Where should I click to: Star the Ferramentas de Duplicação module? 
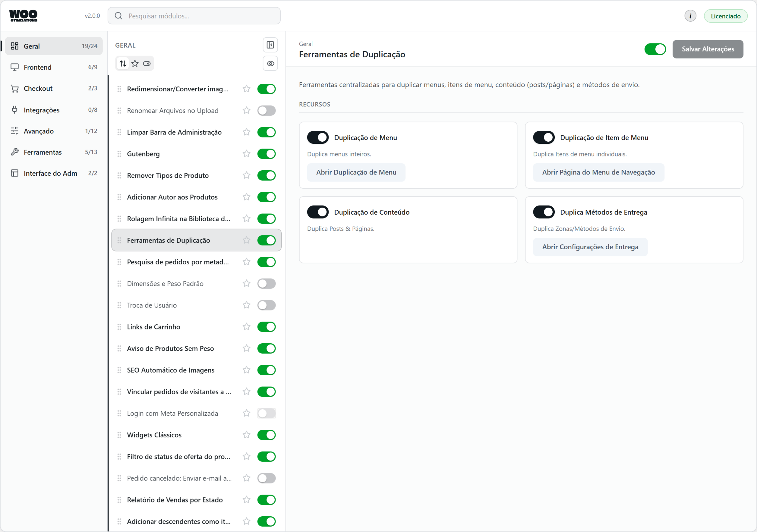[246, 240]
